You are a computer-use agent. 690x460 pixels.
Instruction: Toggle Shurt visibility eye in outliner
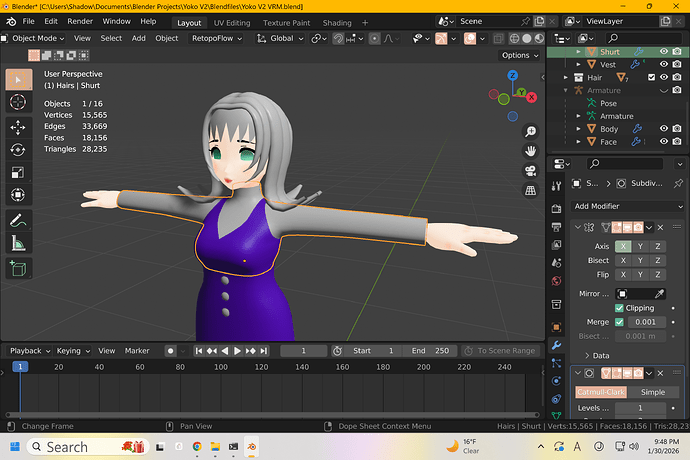point(664,52)
